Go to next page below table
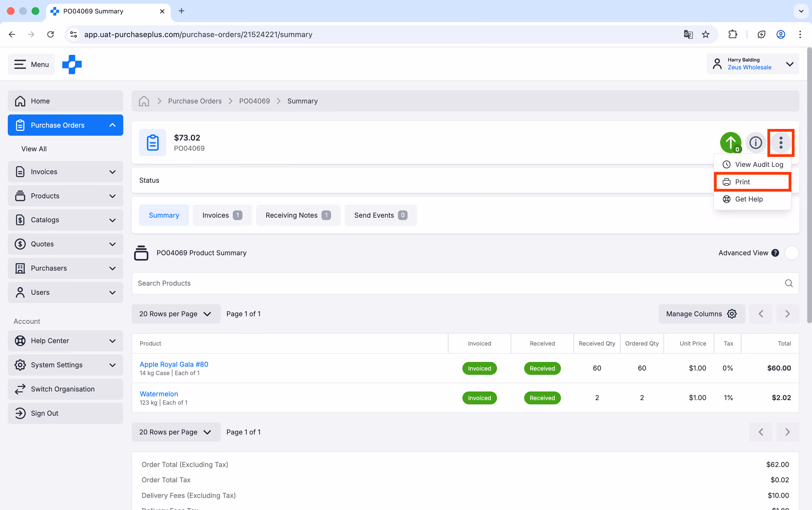The image size is (812, 510). point(787,432)
